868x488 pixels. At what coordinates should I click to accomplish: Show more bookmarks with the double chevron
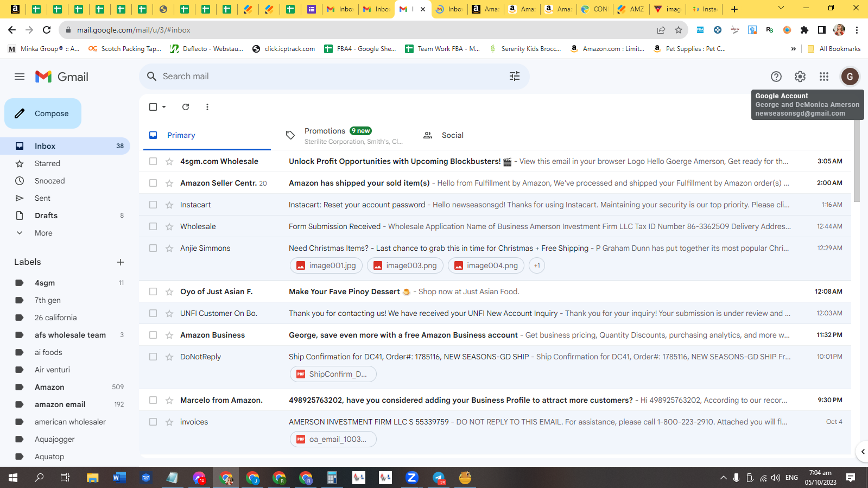coord(794,49)
